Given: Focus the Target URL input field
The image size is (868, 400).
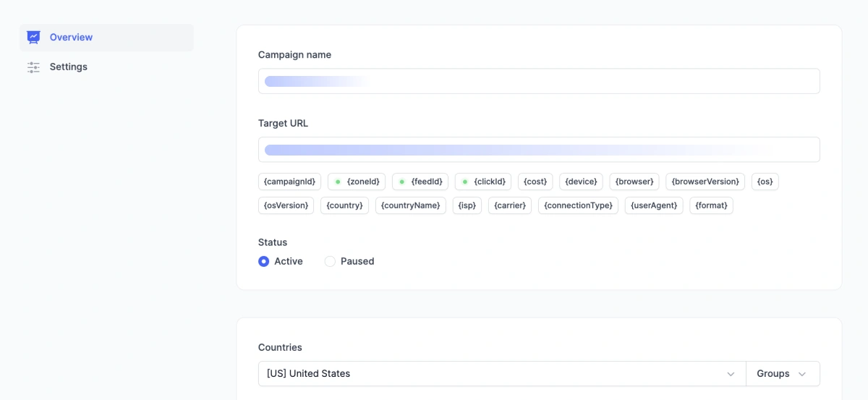Looking at the screenshot, I should (538, 150).
